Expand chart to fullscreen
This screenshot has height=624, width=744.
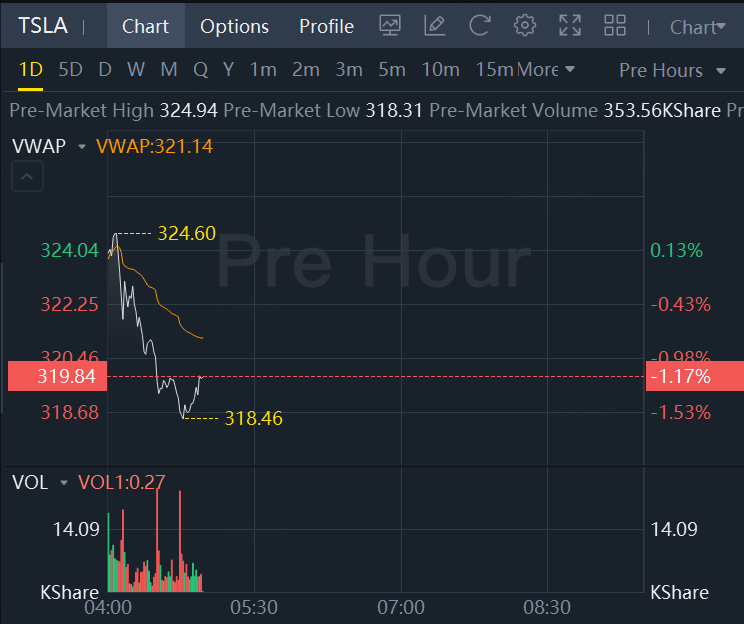[569, 26]
